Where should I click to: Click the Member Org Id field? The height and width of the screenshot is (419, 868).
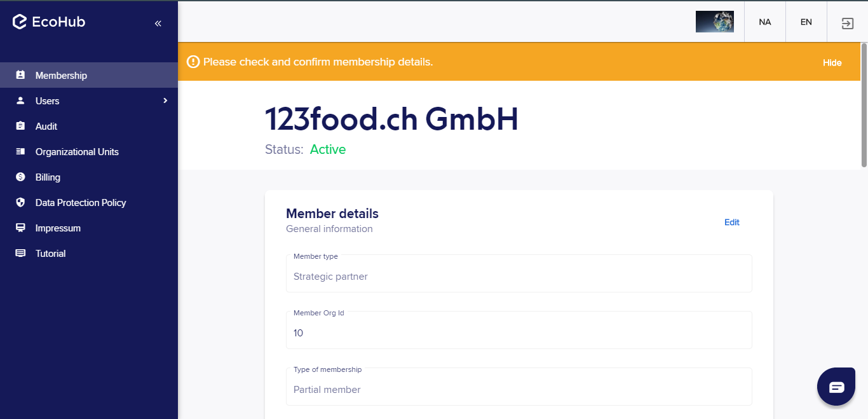coord(519,330)
